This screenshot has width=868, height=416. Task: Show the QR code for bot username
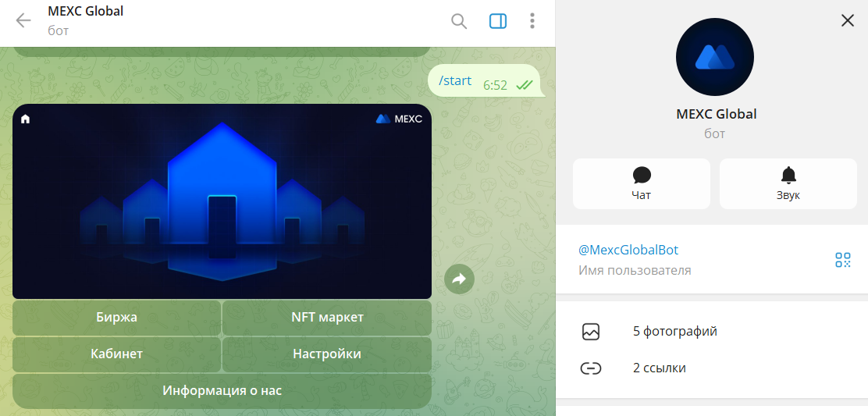click(842, 260)
